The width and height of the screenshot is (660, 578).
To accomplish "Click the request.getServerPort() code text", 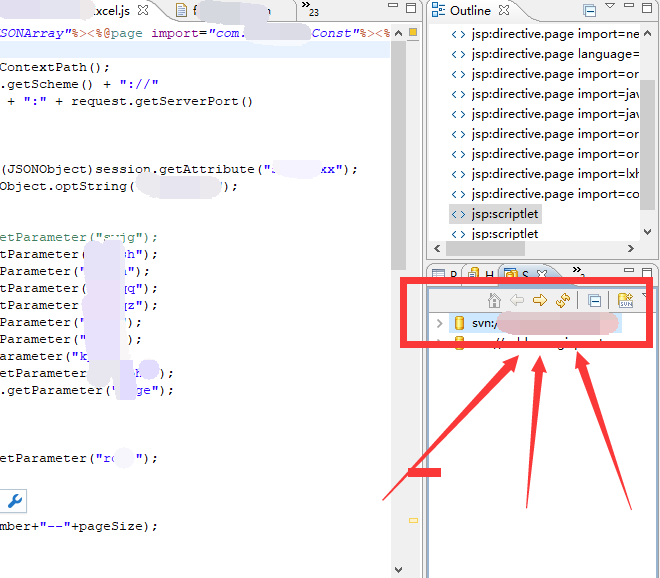I will [162, 101].
